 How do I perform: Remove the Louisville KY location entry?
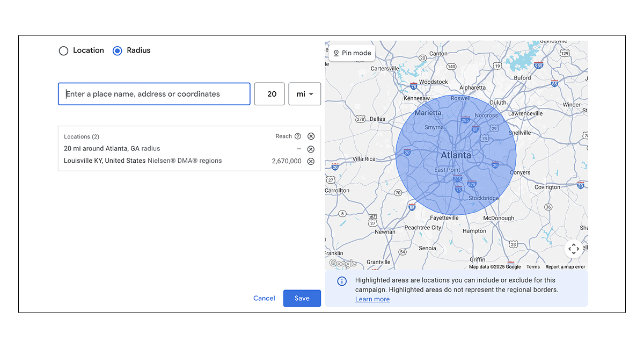(311, 161)
